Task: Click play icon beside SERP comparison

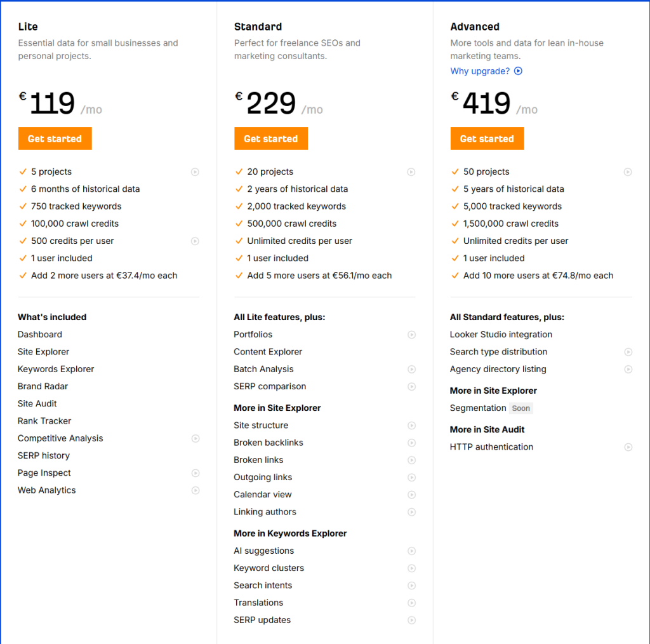Action: tap(411, 387)
